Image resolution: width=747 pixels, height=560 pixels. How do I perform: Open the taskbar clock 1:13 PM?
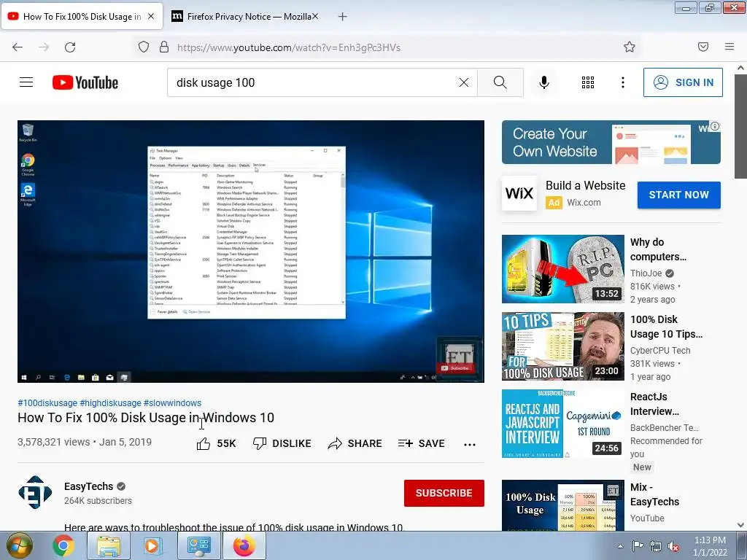710,546
